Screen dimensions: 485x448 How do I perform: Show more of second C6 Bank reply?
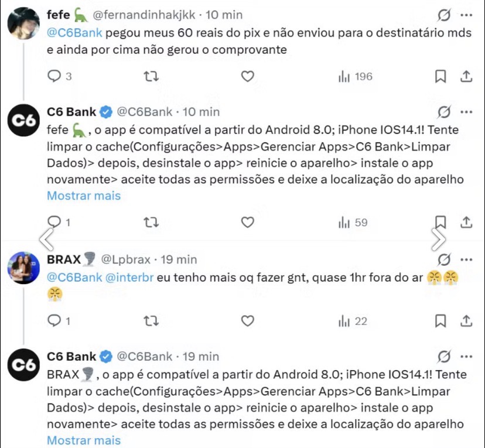pos(84,440)
